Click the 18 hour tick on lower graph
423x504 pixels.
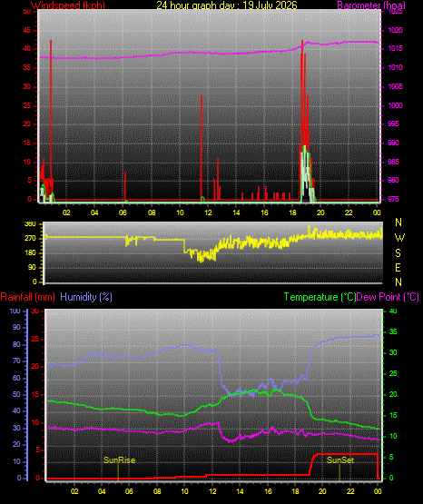296,491
